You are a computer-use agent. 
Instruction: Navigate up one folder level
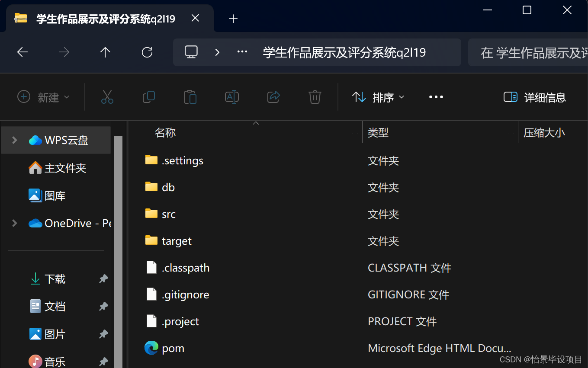pyautogui.click(x=105, y=52)
